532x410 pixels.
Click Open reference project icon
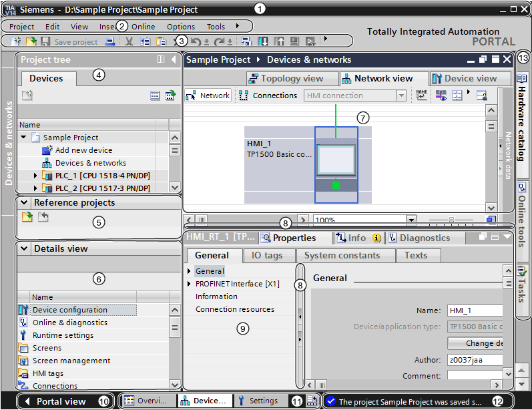[27, 217]
